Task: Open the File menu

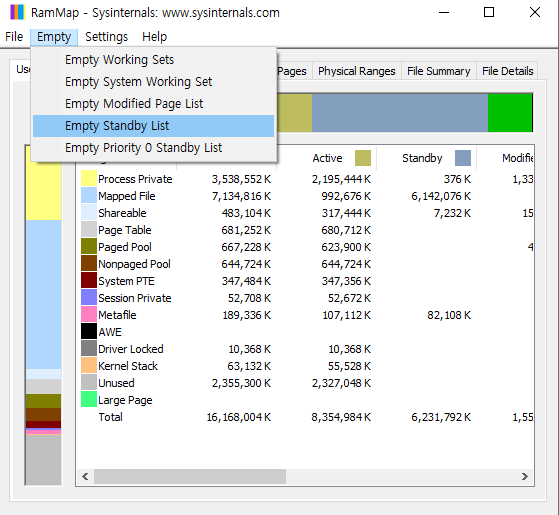Action: click(14, 37)
